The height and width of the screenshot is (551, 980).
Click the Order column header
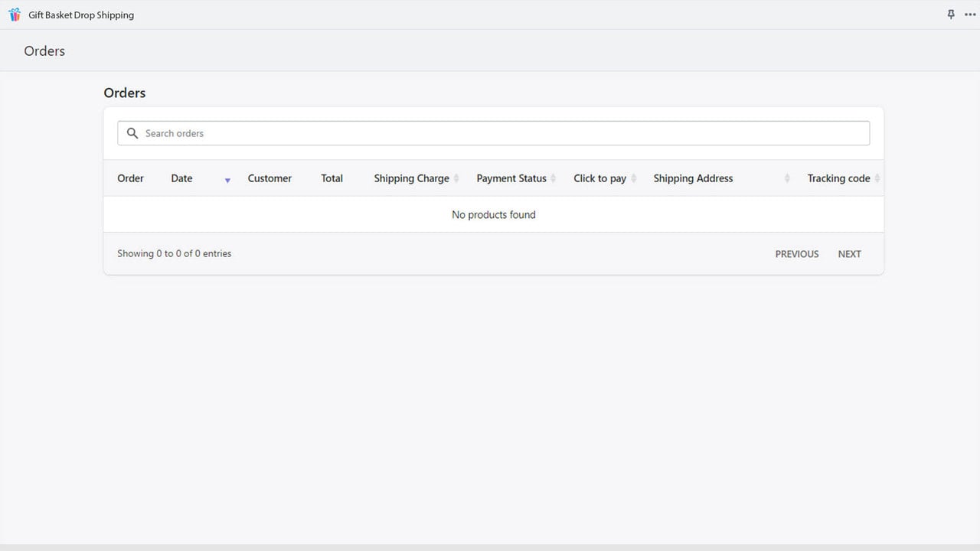[130, 178]
